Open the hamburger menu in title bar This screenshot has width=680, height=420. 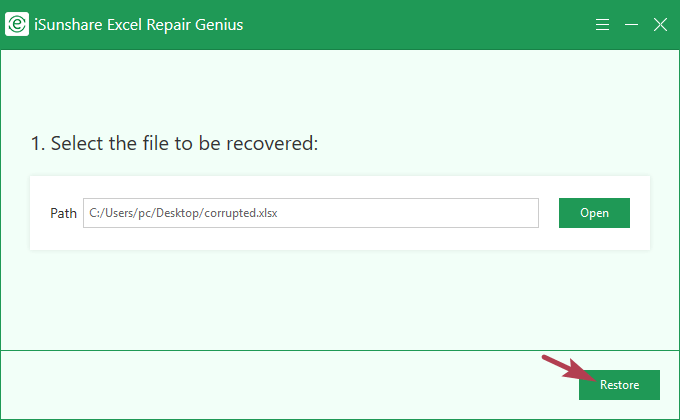(602, 24)
